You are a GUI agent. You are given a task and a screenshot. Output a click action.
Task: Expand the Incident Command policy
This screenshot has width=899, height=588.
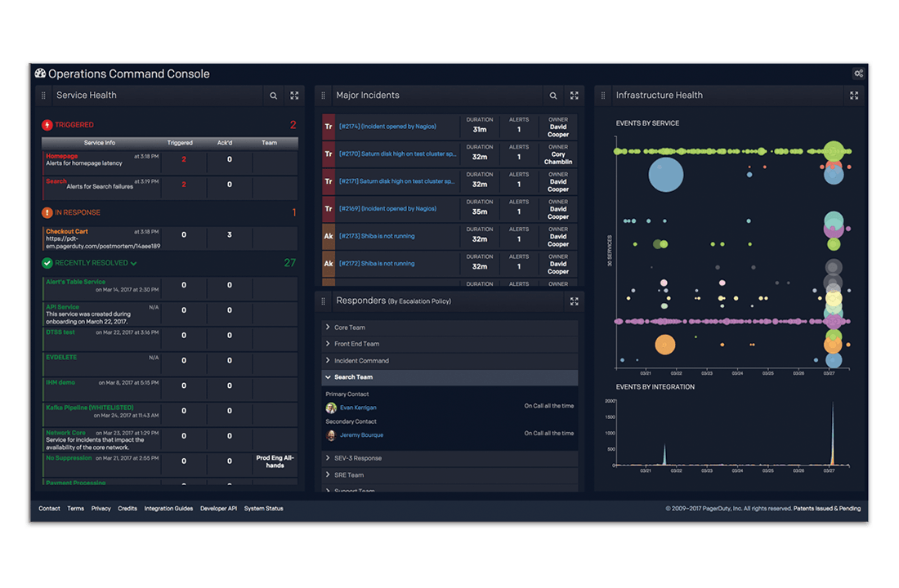[x=328, y=360]
